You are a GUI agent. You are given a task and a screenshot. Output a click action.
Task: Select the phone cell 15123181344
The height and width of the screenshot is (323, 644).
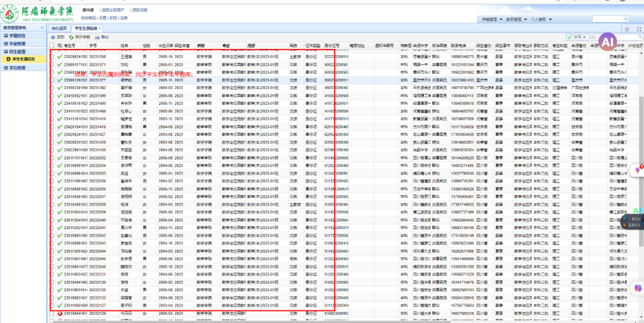click(x=463, y=64)
